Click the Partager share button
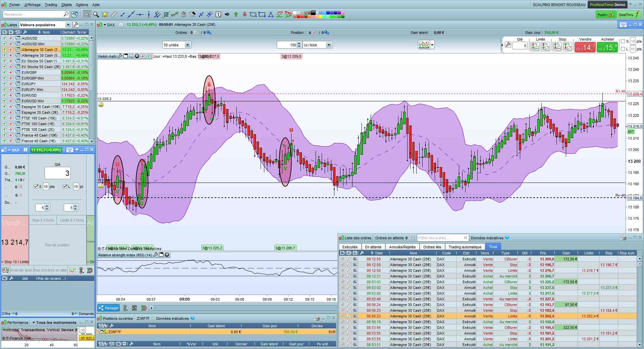This screenshot has width=644, height=349. click(x=109, y=308)
